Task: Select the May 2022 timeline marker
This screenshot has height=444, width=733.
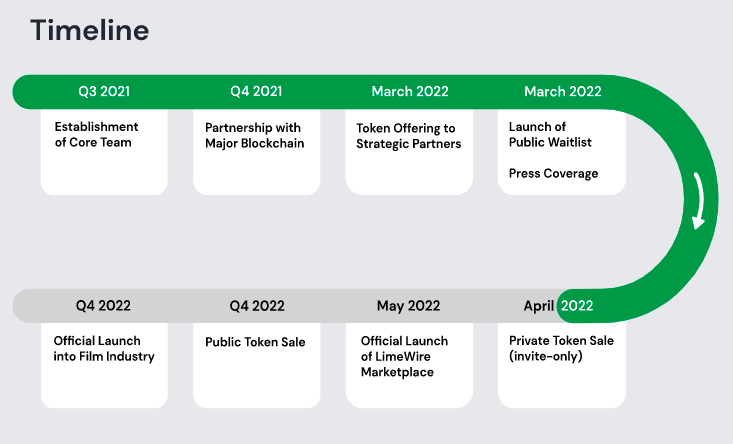Action: click(x=409, y=306)
